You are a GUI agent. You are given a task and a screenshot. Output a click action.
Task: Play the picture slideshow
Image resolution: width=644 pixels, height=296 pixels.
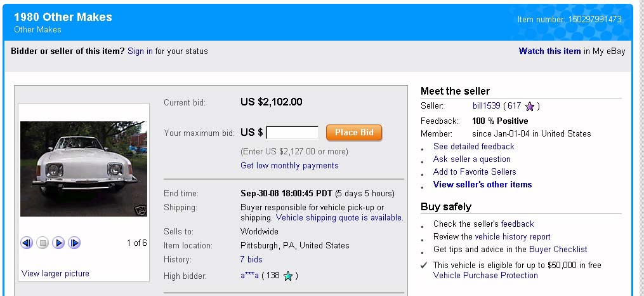tap(58, 243)
